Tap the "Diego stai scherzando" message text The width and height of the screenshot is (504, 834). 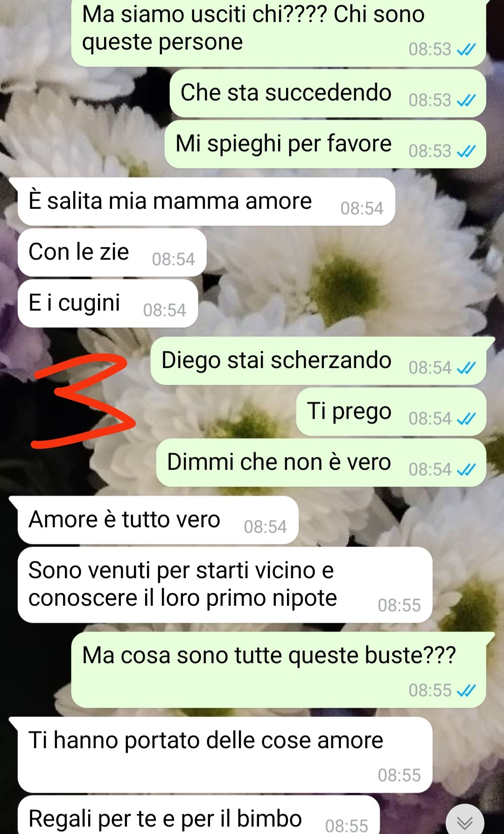coord(276,360)
